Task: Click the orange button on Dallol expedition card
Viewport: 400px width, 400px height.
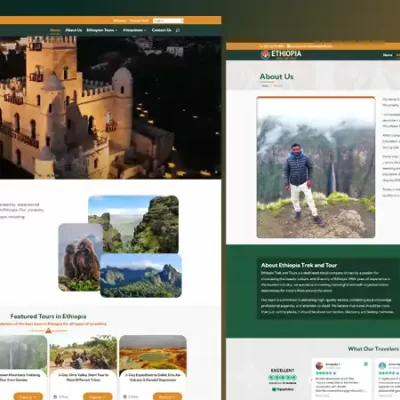Action: tap(167, 397)
